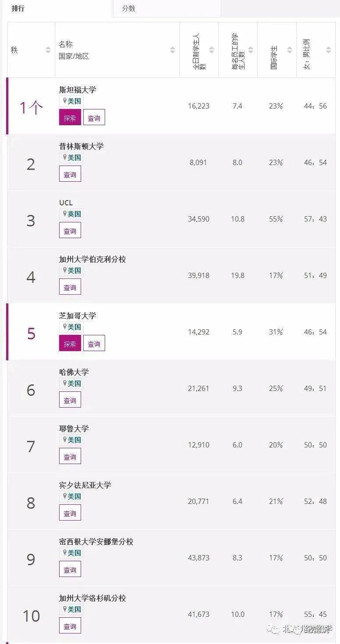
Task: Click the location pin under UCL
Action: pyautogui.click(x=65, y=214)
